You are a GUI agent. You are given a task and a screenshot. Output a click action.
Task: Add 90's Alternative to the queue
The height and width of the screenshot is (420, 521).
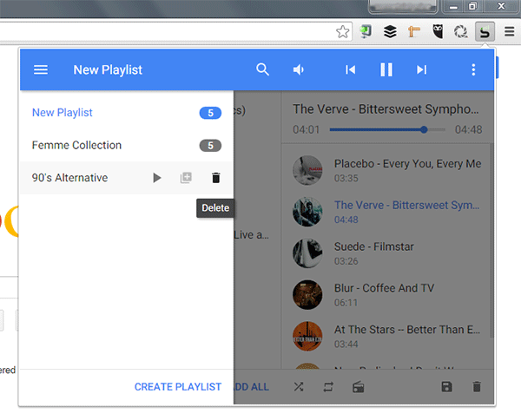186,178
